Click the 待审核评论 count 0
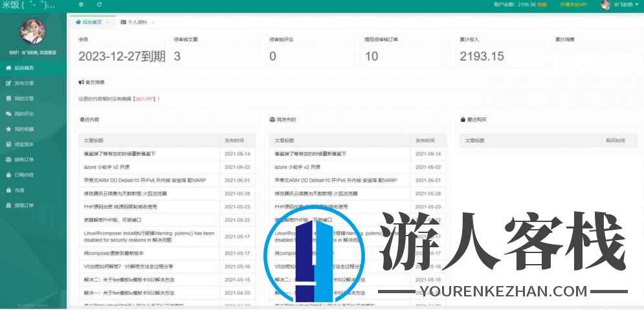The height and width of the screenshot is (310, 644). [x=272, y=57]
